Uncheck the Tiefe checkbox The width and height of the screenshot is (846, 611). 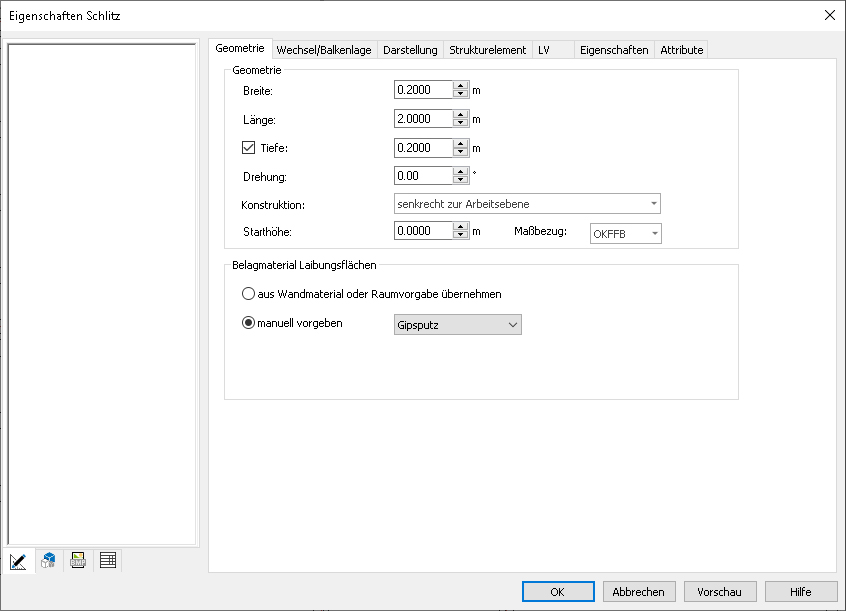(x=249, y=148)
